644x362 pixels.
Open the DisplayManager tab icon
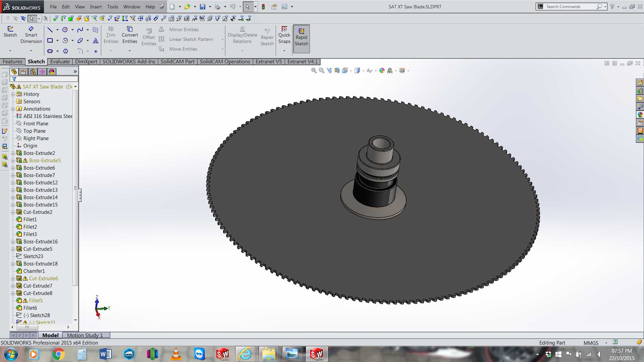[52, 72]
